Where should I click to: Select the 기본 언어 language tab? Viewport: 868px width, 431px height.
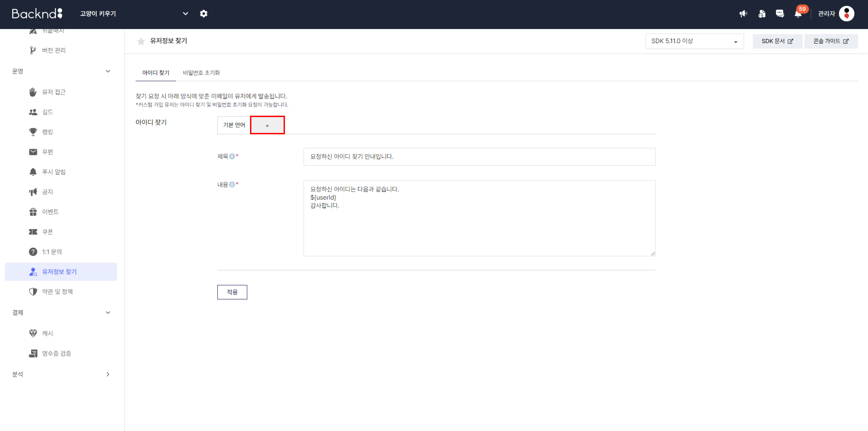point(234,125)
